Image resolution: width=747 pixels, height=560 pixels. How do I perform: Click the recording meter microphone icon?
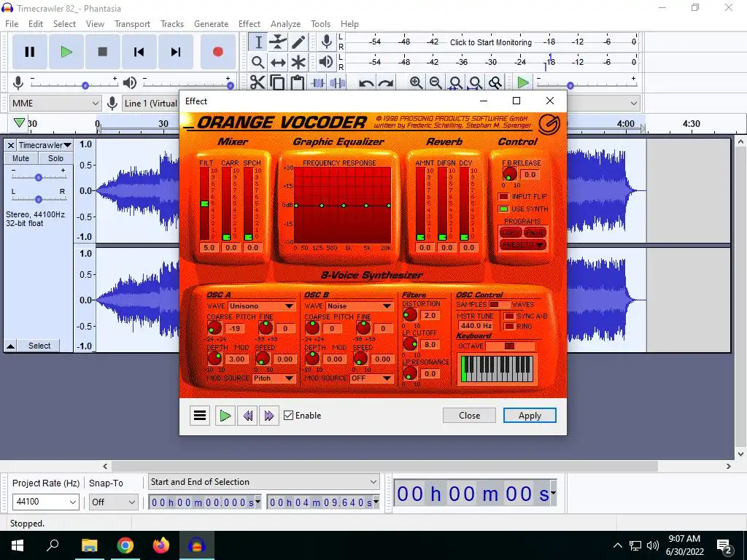click(326, 42)
